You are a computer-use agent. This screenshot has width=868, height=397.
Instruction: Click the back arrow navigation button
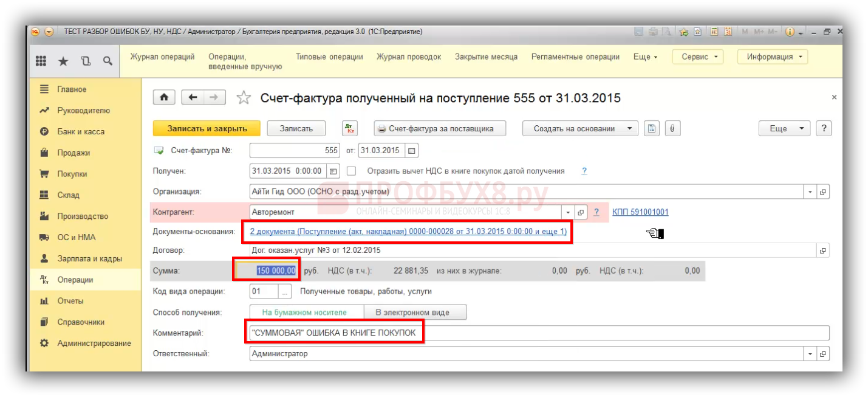[x=193, y=97]
